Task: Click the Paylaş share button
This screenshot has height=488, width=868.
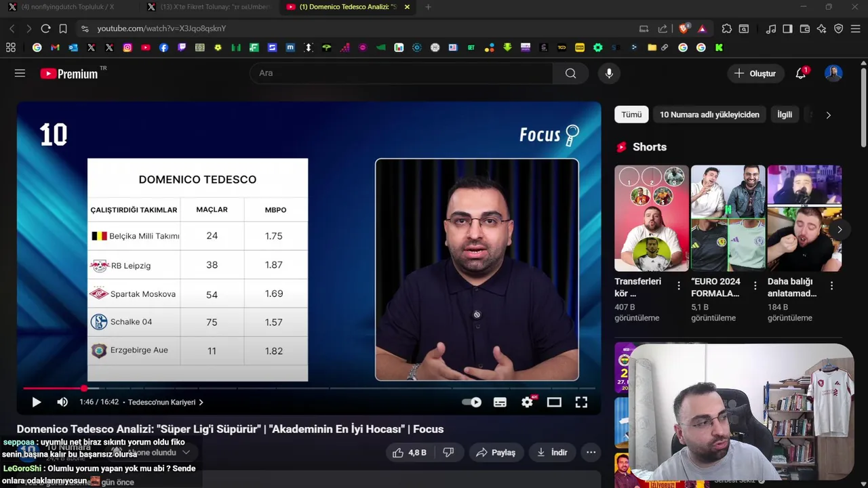Action: tap(496, 452)
